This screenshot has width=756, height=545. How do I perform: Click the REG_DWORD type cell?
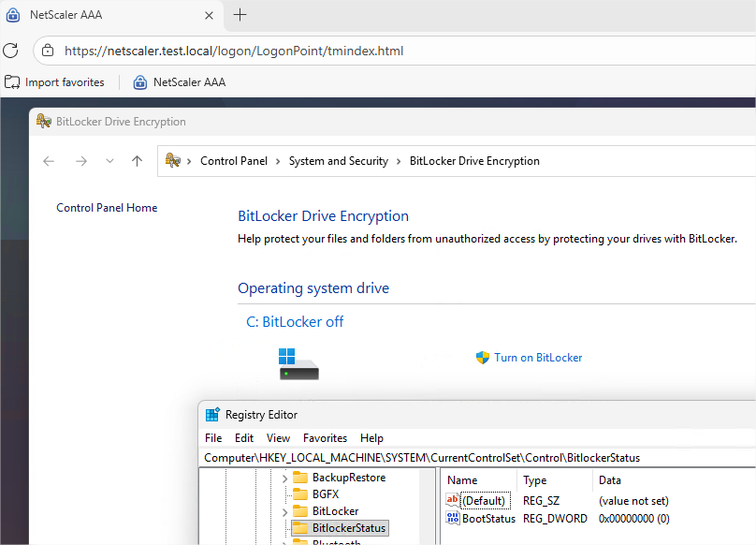pyautogui.click(x=555, y=519)
